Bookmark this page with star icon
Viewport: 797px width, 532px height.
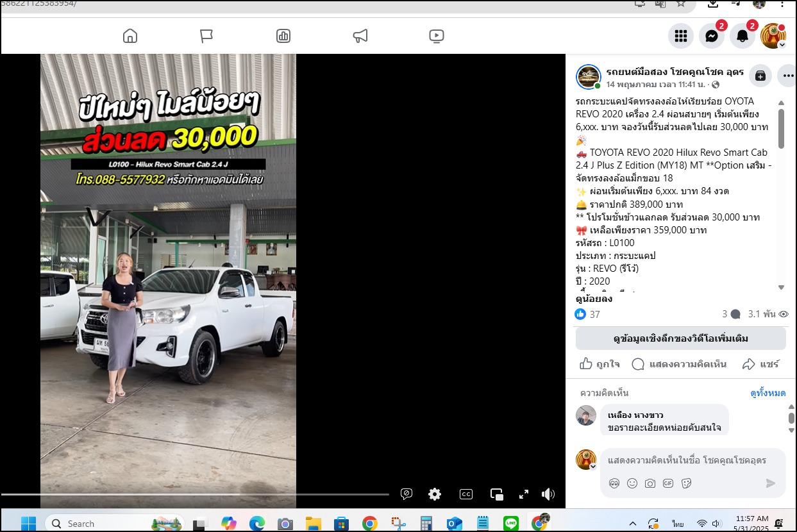(680, 4)
